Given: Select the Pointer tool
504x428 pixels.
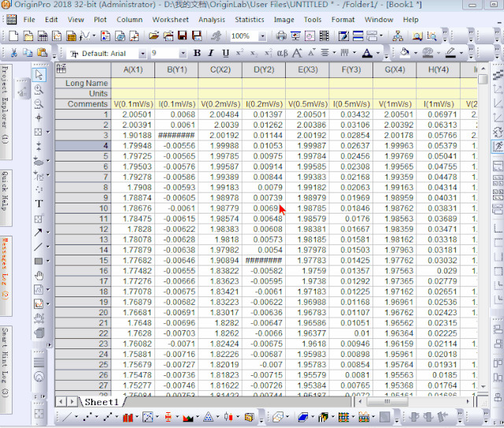Looking at the screenshot, I should pyautogui.click(x=39, y=74).
